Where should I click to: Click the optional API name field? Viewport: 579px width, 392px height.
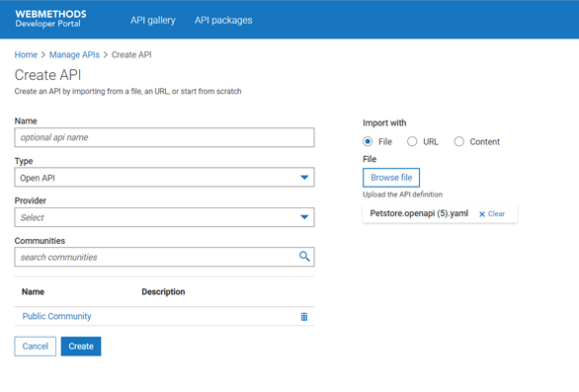(x=164, y=137)
